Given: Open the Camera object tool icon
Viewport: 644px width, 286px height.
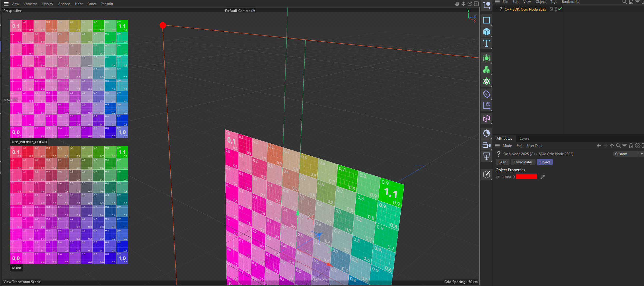Looking at the screenshot, I should coord(486,145).
